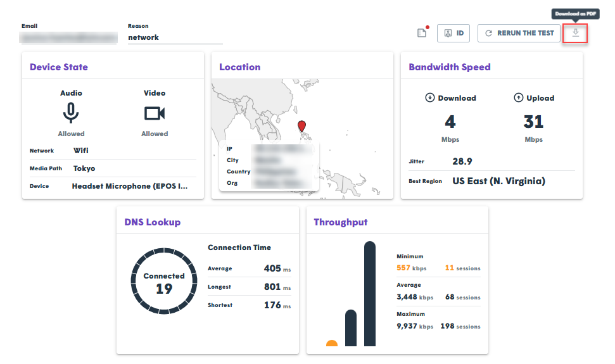The height and width of the screenshot is (364, 615).
Task: Click the Bandwidth Speed heading
Action: point(450,67)
